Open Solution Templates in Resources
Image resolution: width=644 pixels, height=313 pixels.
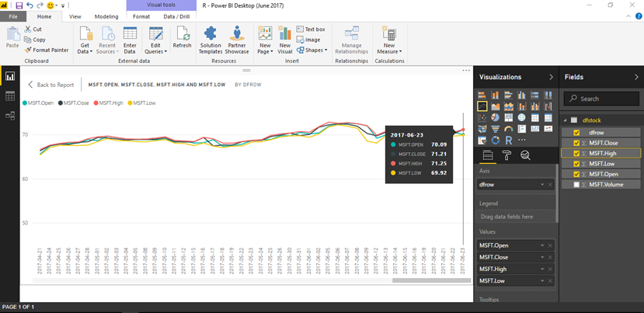tap(211, 40)
